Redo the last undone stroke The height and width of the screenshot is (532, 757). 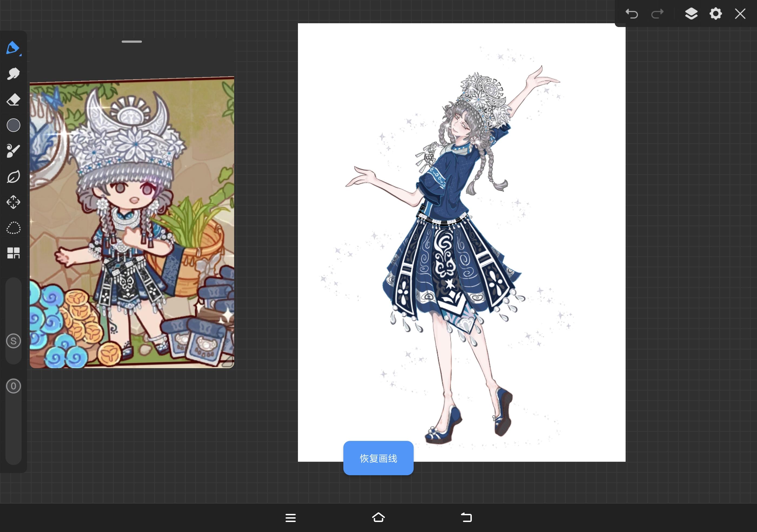coord(658,14)
